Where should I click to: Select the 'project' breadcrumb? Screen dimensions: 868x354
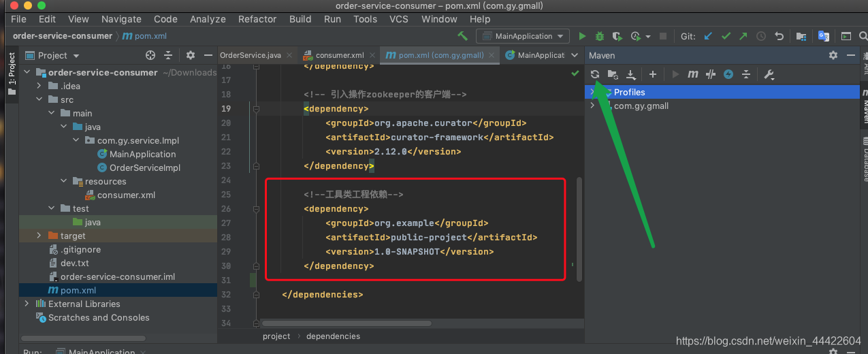276,336
